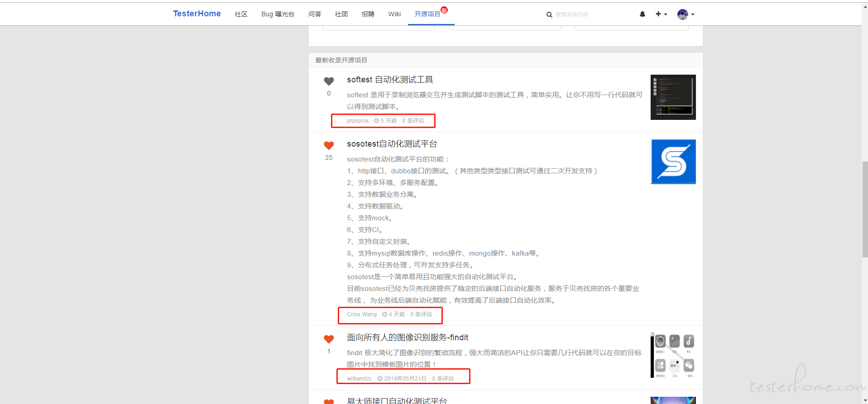Click the 5、支持mock。 feature line

[370, 218]
